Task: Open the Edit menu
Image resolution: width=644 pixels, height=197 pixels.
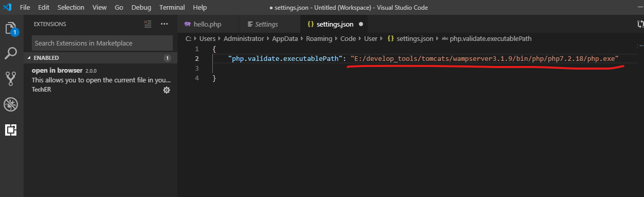Action: click(44, 8)
